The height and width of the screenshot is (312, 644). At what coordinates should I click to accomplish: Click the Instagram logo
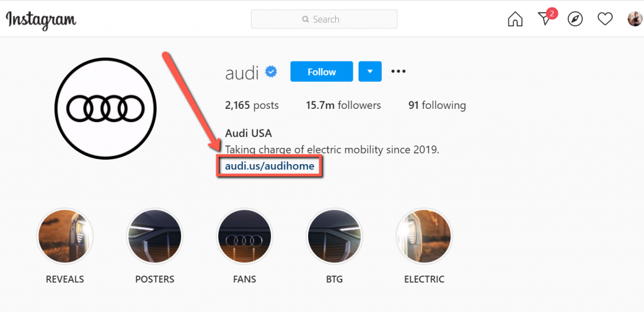41,19
